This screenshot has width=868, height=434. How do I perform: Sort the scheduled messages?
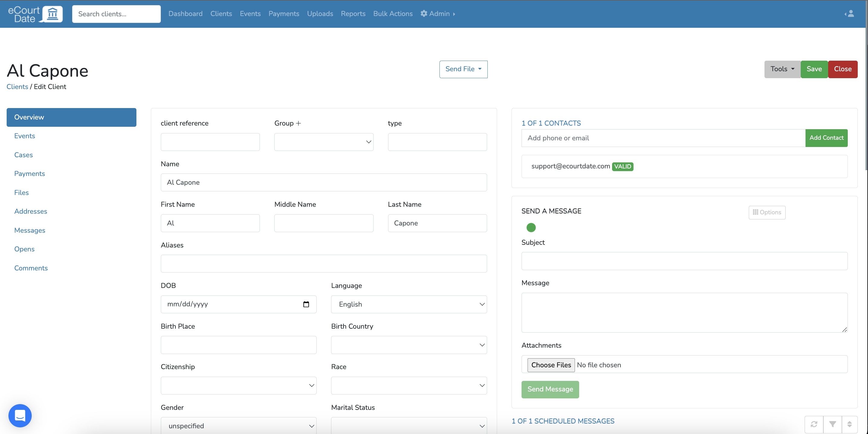849,424
